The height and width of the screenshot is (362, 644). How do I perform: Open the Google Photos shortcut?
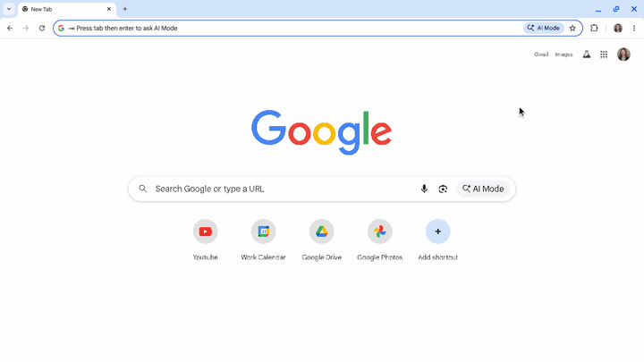click(x=379, y=240)
